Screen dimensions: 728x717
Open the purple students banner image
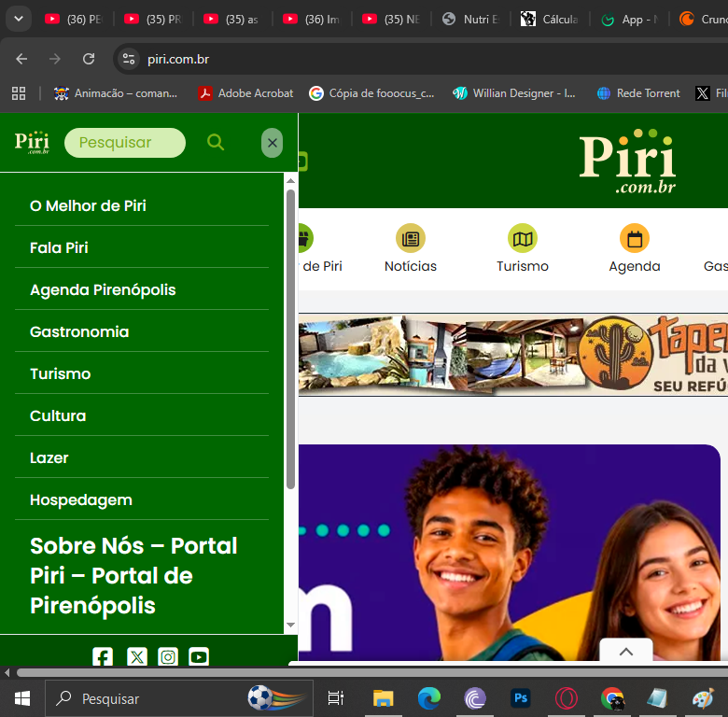[x=510, y=553]
